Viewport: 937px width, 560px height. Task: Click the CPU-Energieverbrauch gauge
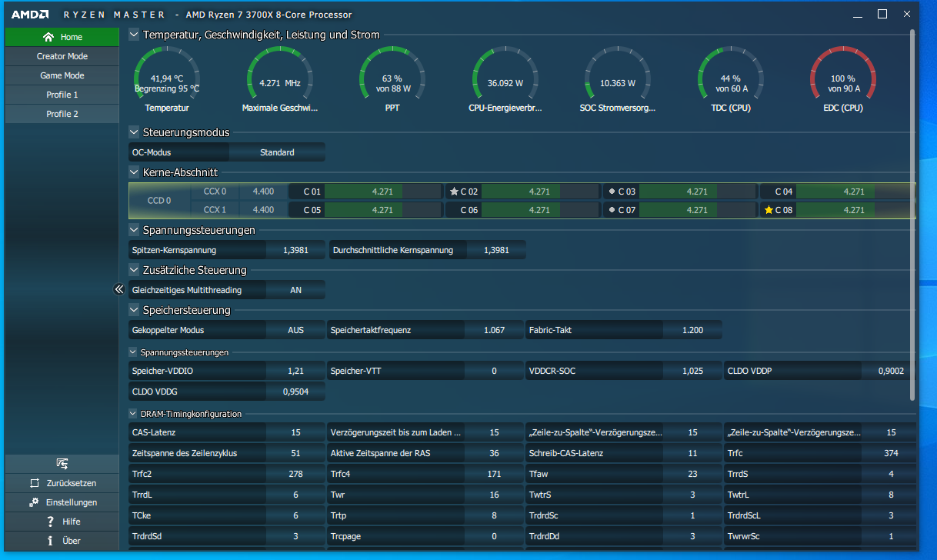tap(505, 80)
